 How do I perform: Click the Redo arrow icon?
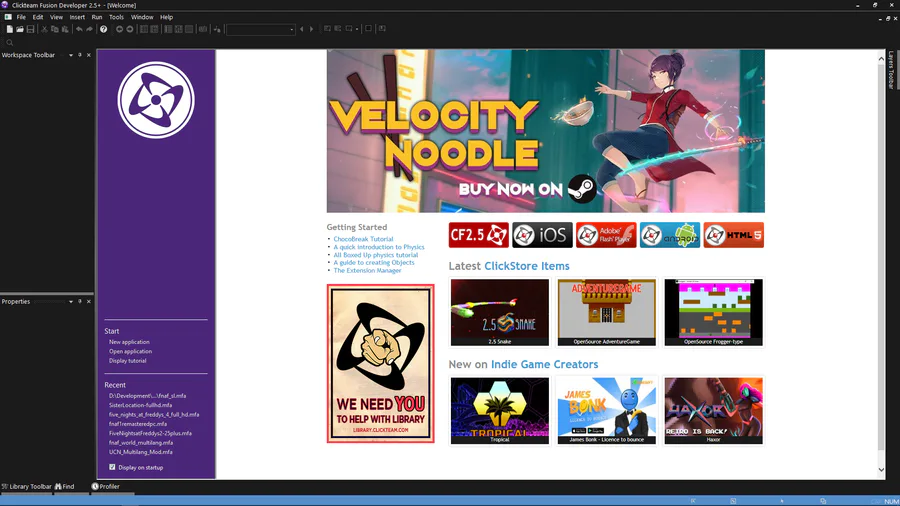pos(90,29)
